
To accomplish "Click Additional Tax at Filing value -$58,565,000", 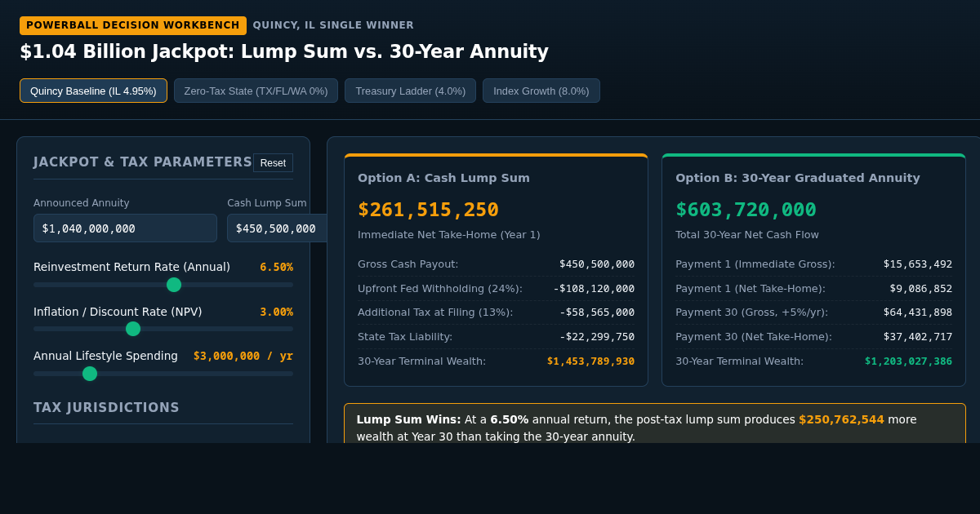I will pos(597,312).
